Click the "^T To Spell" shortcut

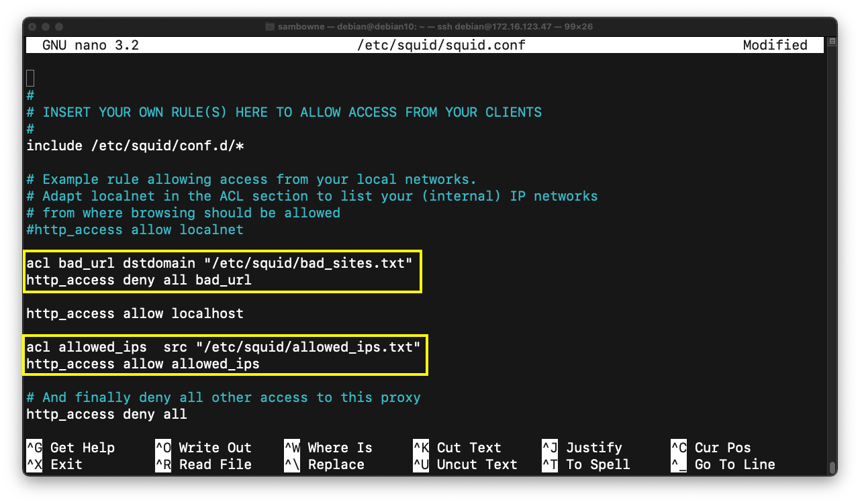point(586,464)
